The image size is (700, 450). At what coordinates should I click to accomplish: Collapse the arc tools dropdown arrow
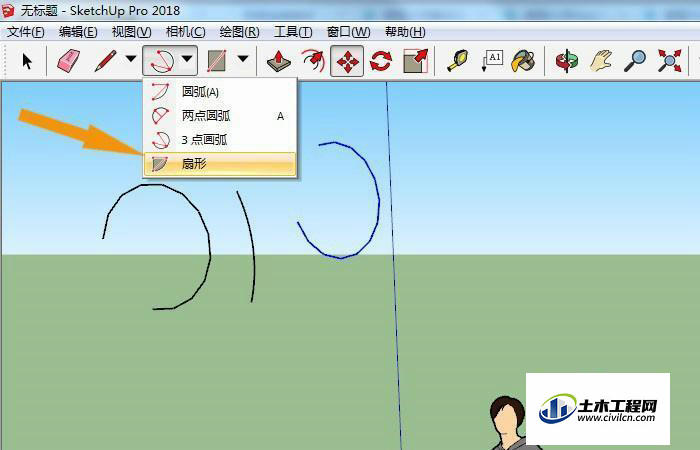[188, 58]
